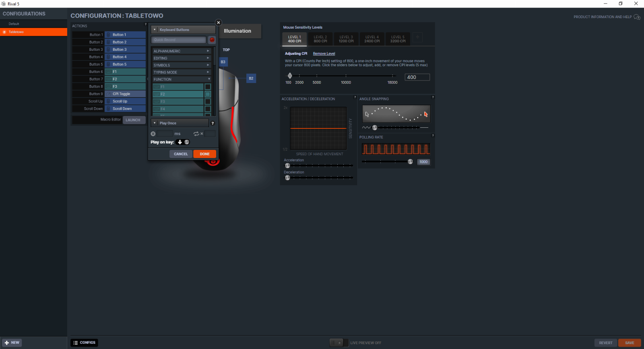This screenshot has height=349, width=644.
Task: Click the Rival 5 app icon in title bar
Action: (4, 4)
